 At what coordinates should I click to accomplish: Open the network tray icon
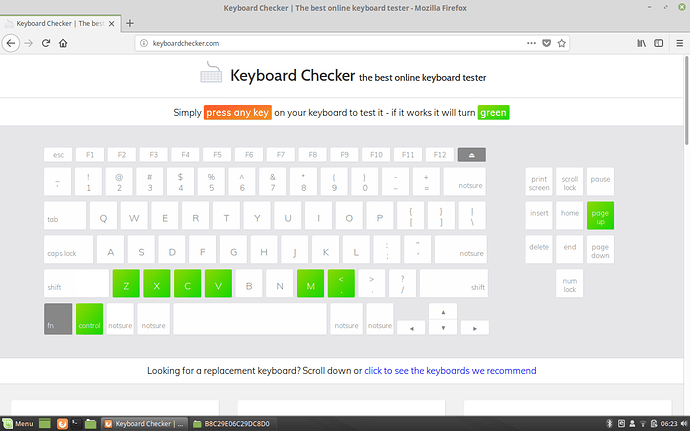point(643,424)
